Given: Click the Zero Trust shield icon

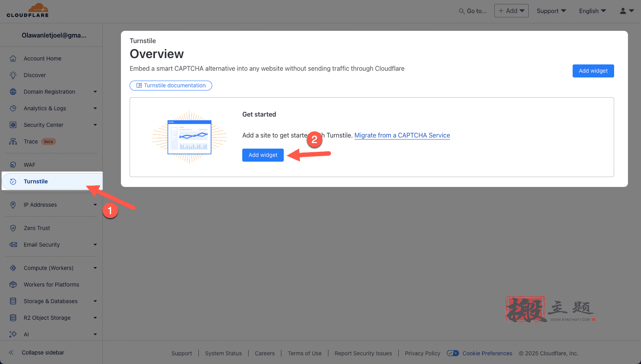Looking at the screenshot, I should click(x=13, y=228).
